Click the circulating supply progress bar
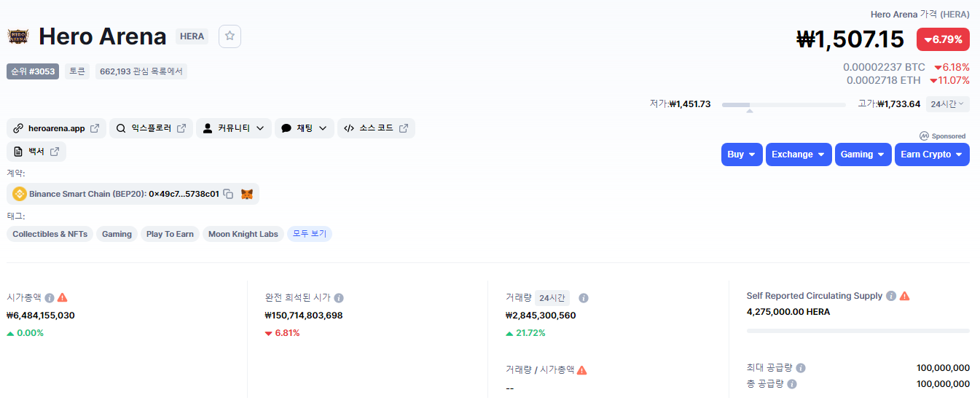The image size is (980, 403). click(x=858, y=331)
